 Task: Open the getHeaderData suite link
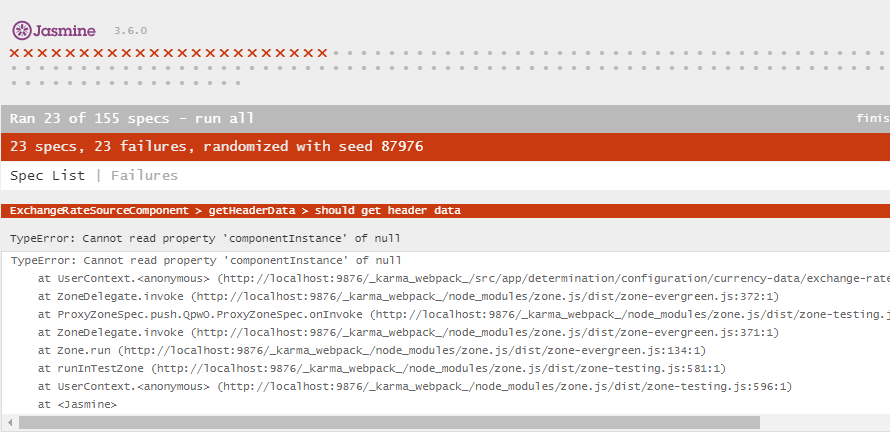click(252, 211)
